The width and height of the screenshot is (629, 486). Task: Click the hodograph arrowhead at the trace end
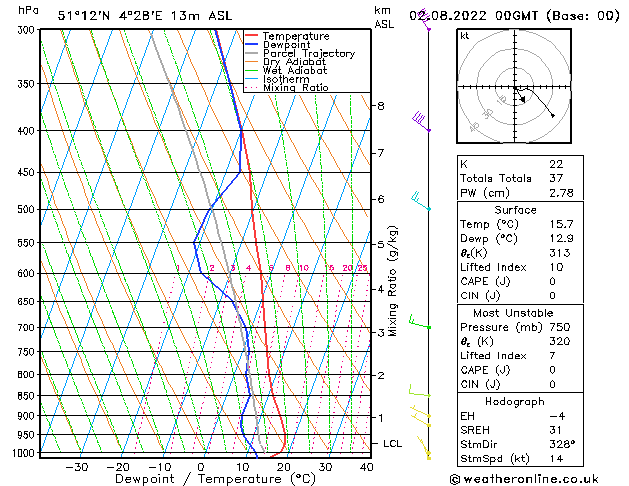[x=553, y=115]
